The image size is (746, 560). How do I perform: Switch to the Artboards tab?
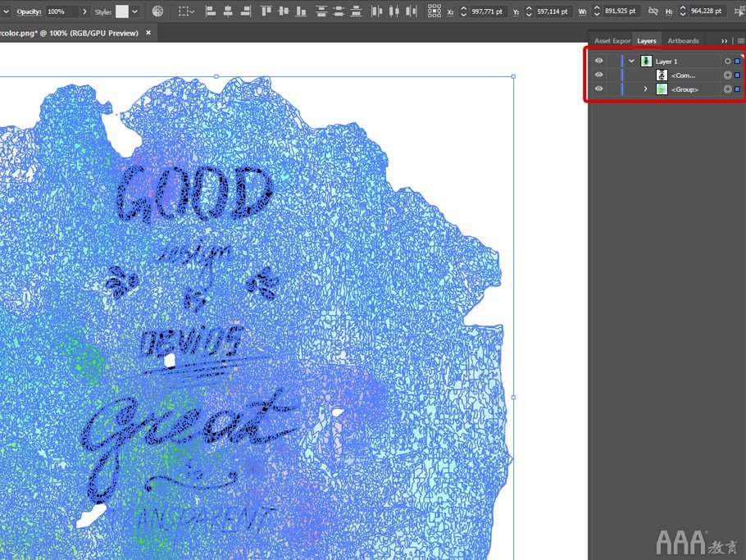click(683, 41)
